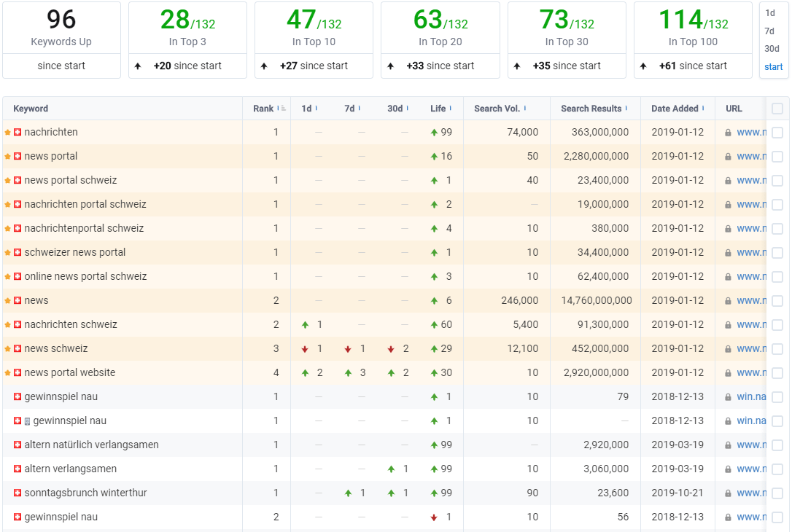Tick the select-all checkbox in table header
The height and width of the screenshot is (532, 792).
click(x=778, y=109)
